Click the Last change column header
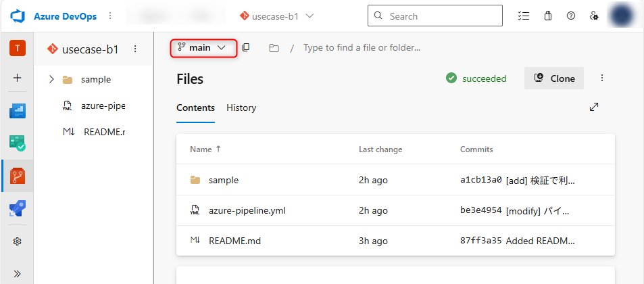 click(x=380, y=149)
